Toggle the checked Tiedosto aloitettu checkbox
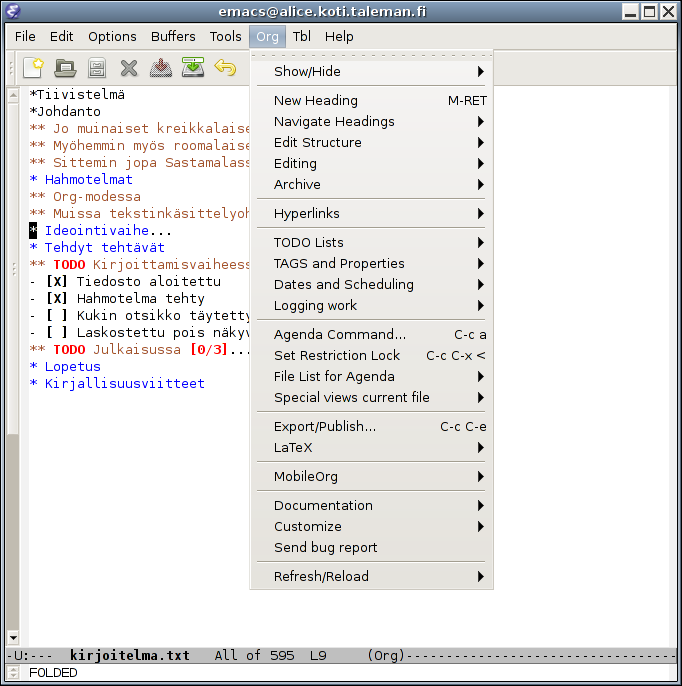The image size is (682, 686). coord(57,281)
